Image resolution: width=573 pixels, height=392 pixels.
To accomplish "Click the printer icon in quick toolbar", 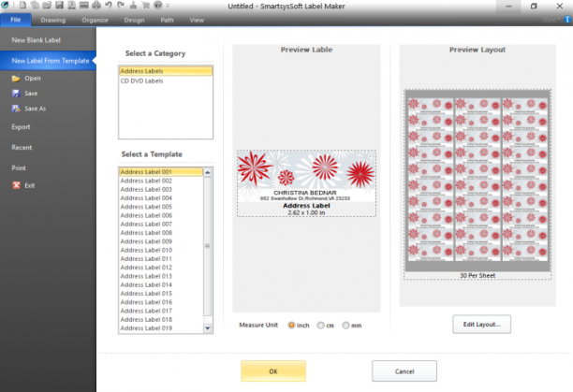I will pyautogui.click(x=96, y=5).
